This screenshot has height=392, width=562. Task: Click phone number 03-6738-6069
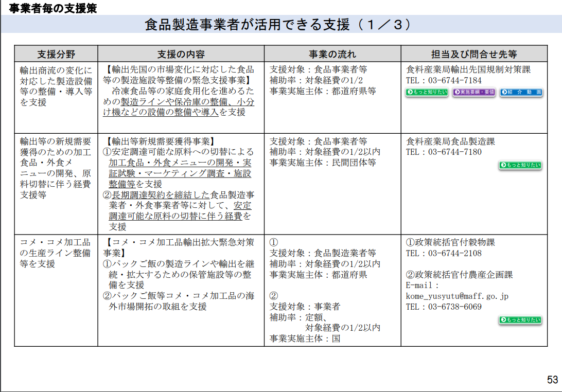pyautogui.click(x=455, y=307)
